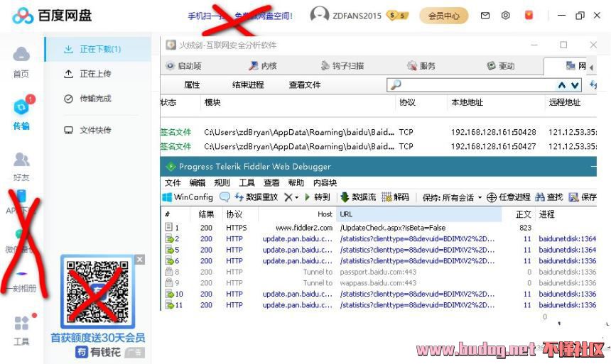Click 解码 decode in Fiddler toolbar
The height and width of the screenshot is (364, 611).
point(396,197)
